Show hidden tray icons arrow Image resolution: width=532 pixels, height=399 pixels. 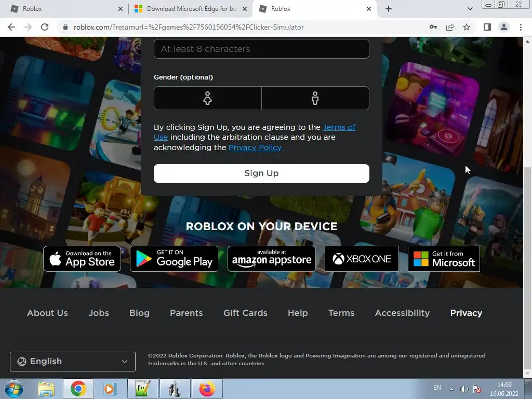(451, 389)
